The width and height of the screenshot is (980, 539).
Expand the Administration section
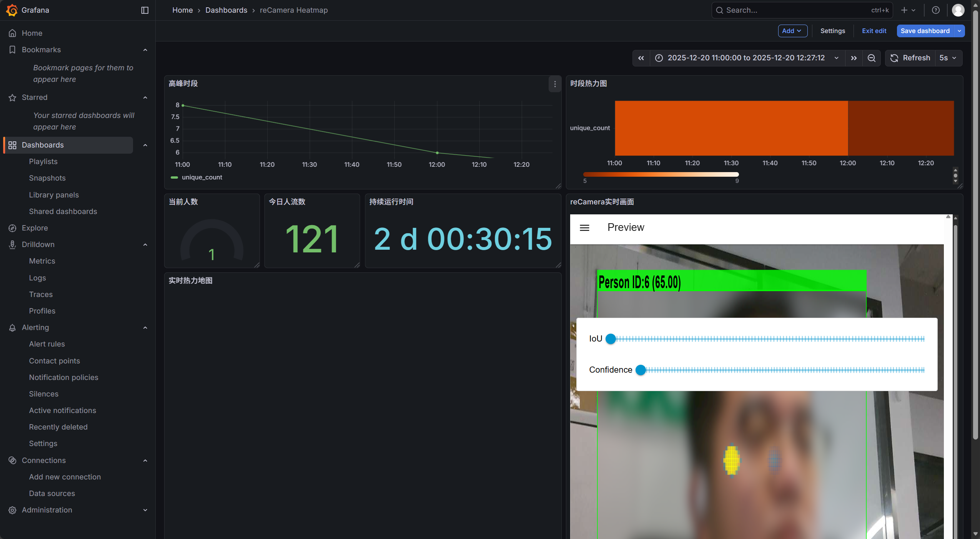point(145,510)
